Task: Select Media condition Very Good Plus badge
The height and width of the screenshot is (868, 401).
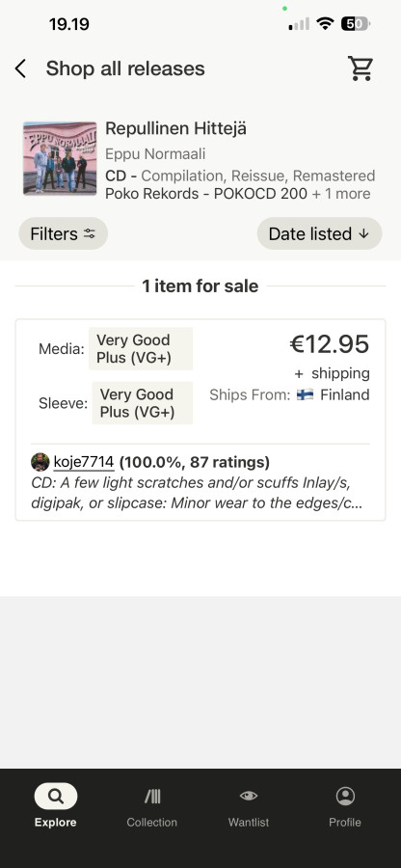Action: [x=141, y=349]
